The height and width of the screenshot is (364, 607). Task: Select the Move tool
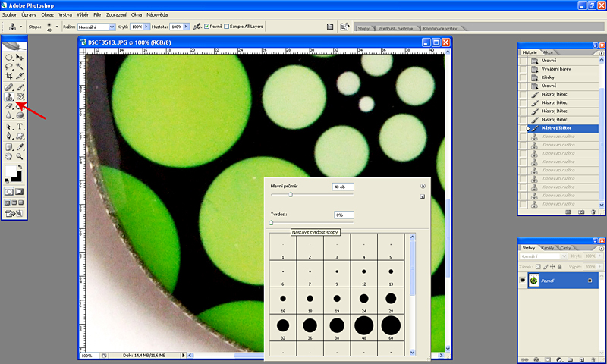(20, 57)
